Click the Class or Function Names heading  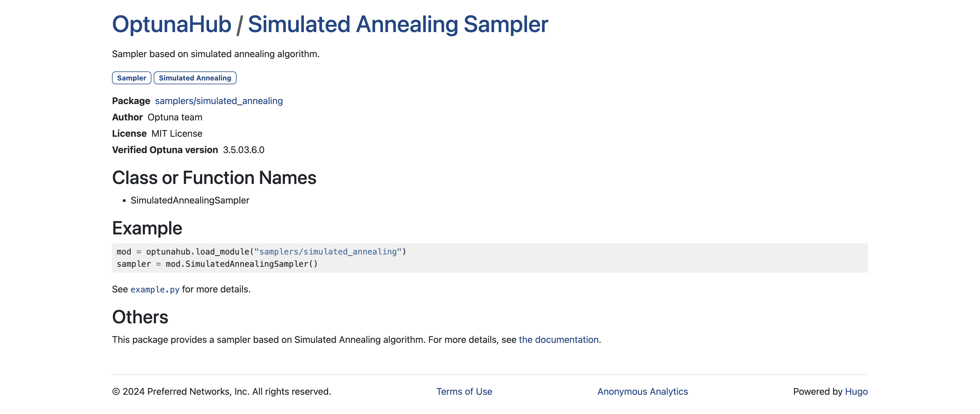(214, 178)
